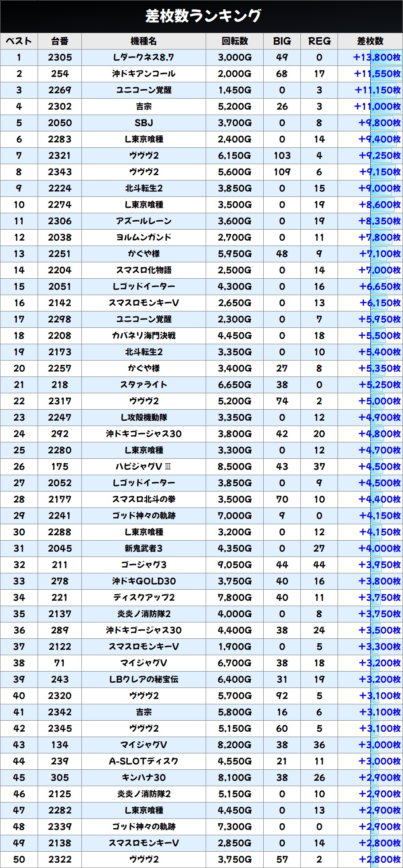Viewport: 403px width, 868px height.
Task: Click the BIG column header
Action: tap(282, 41)
